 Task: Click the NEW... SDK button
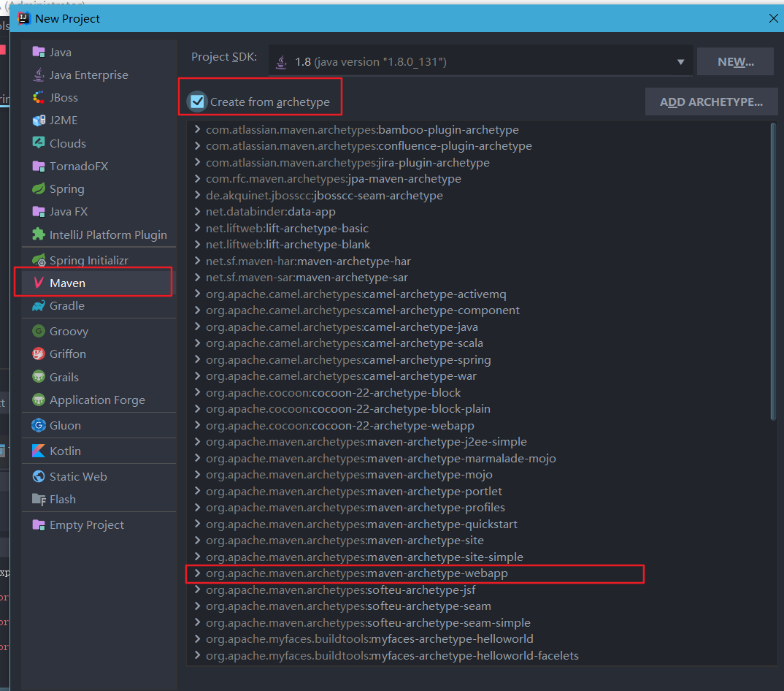coord(735,61)
